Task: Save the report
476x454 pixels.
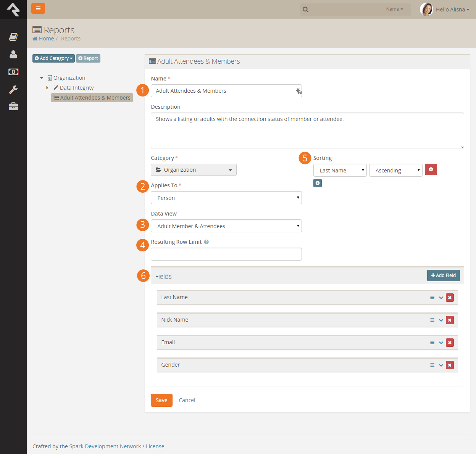Action: [x=161, y=400]
